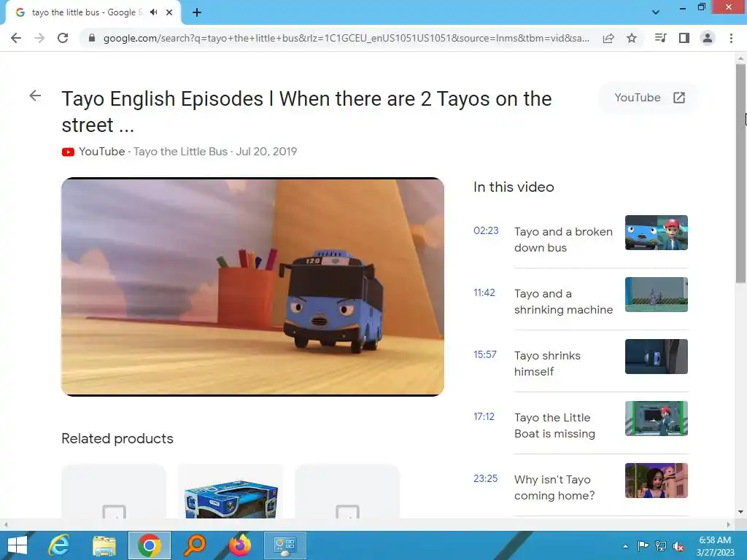The height and width of the screenshot is (560, 747).
Task: Click the Why isn't Tayo coming home thumbnail
Action: pos(657,480)
